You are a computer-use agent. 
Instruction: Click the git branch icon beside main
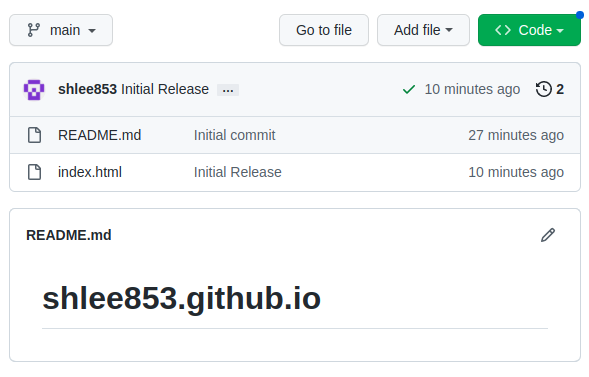pos(34,30)
